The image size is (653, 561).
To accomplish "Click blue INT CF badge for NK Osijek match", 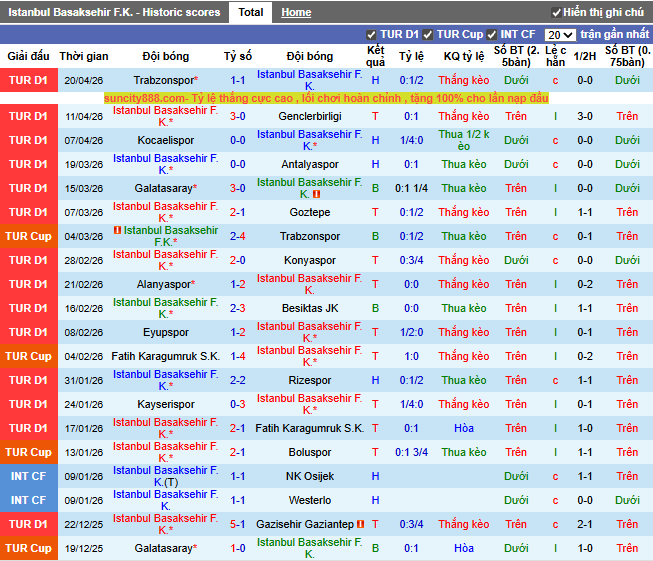I will pos(28,476).
